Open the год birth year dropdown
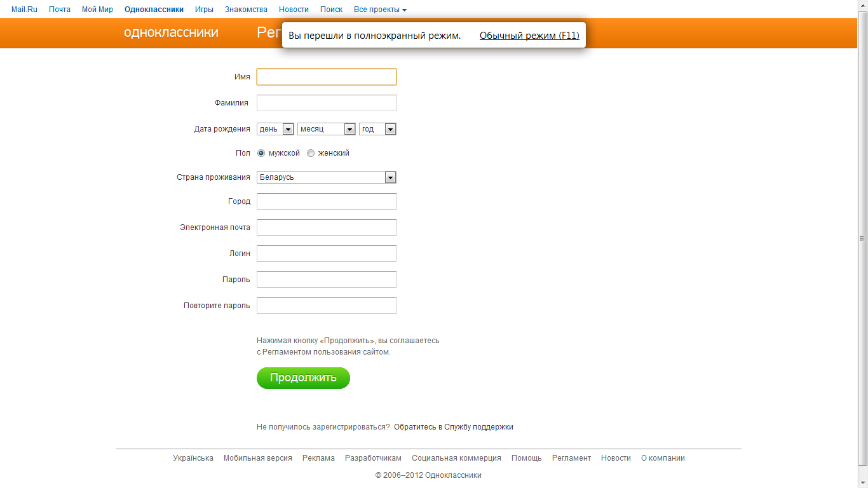This screenshot has height=488, width=868. [x=377, y=129]
